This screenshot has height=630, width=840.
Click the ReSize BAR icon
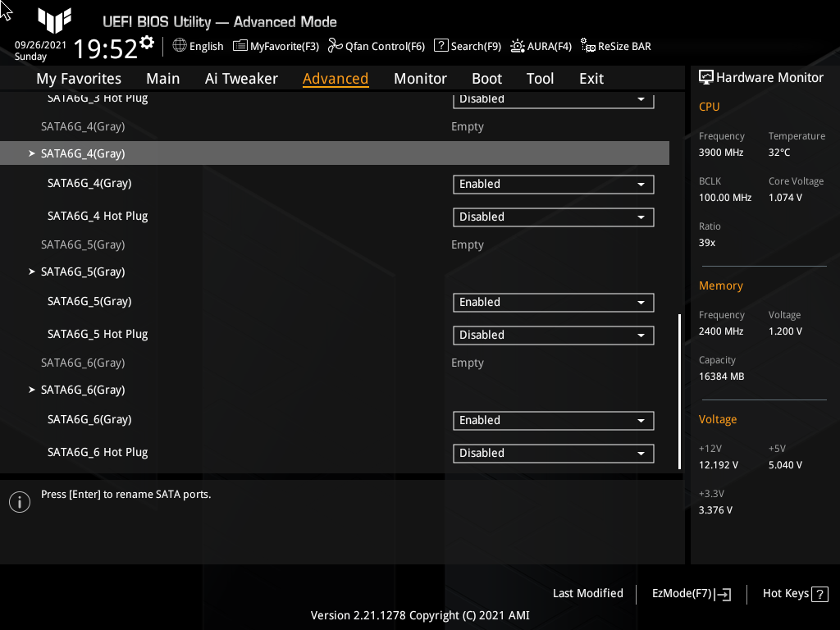(587, 46)
